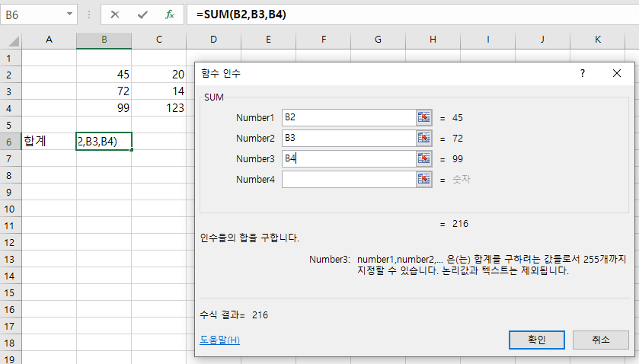Select cell A6 containing 합계

click(49, 141)
